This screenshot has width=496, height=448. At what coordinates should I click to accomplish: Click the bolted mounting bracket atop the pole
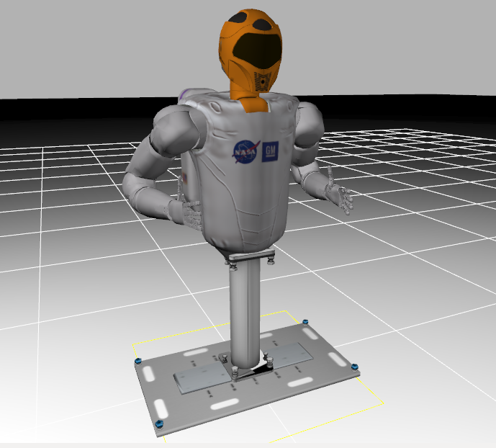point(250,257)
